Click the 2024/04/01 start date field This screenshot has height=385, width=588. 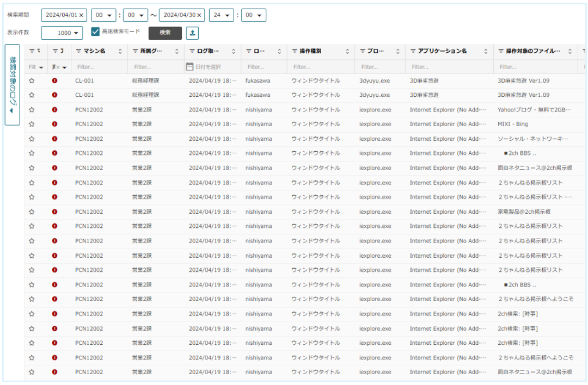click(x=64, y=15)
